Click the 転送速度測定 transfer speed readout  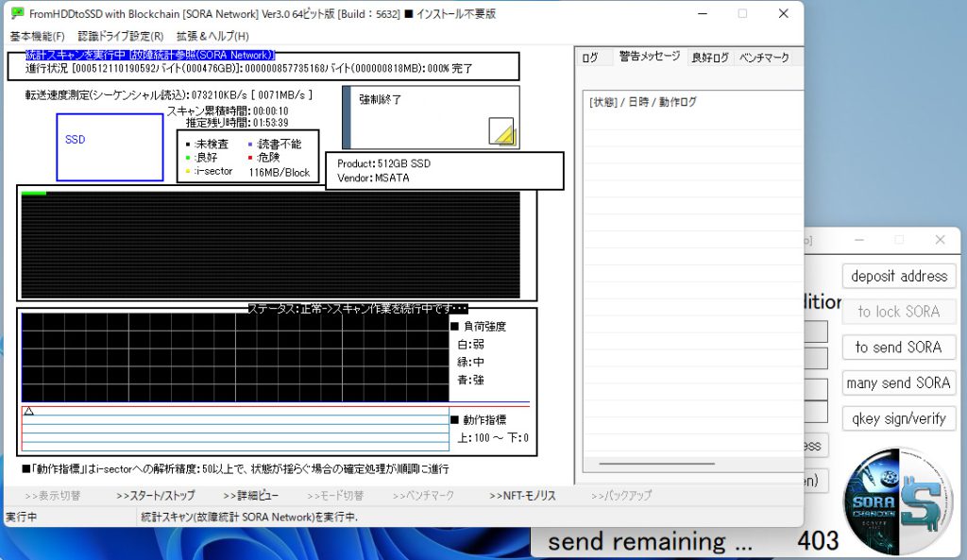click(169, 95)
